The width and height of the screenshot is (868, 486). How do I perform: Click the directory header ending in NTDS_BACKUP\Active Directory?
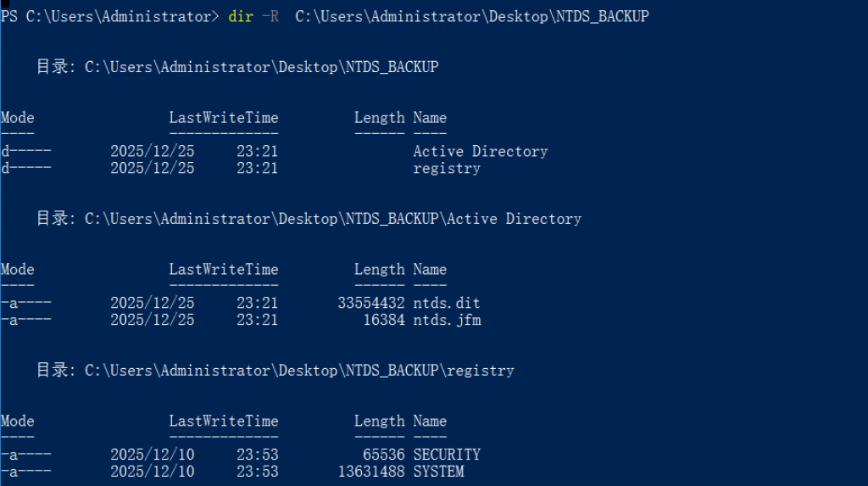point(309,219)
